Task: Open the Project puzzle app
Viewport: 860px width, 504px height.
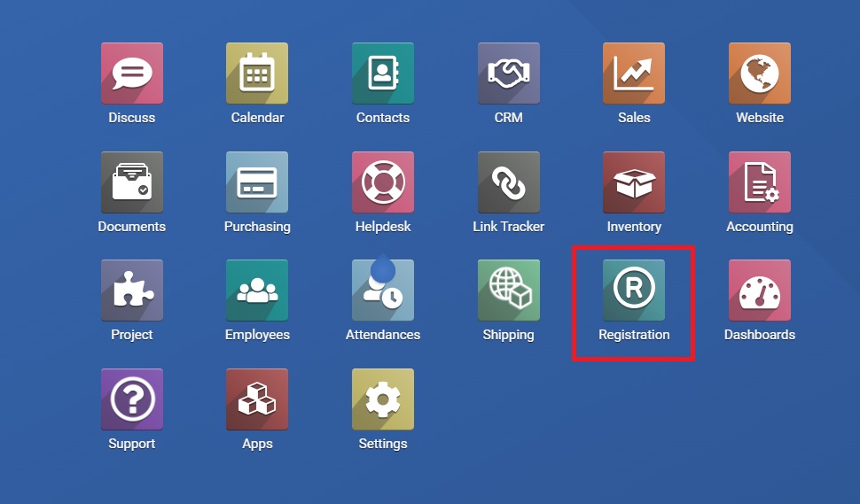Action: (x=131, y=291)
